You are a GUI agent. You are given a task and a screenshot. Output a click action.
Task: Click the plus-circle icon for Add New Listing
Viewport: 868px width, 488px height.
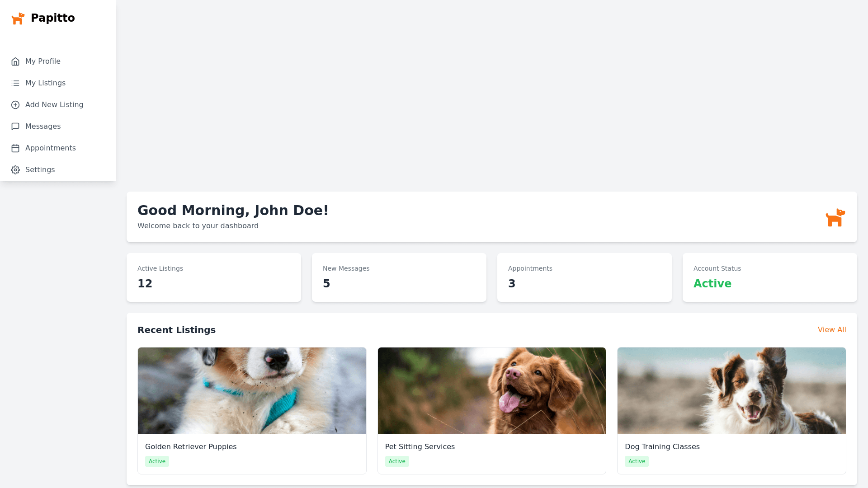pyautogui.click(x=15, y=105)
